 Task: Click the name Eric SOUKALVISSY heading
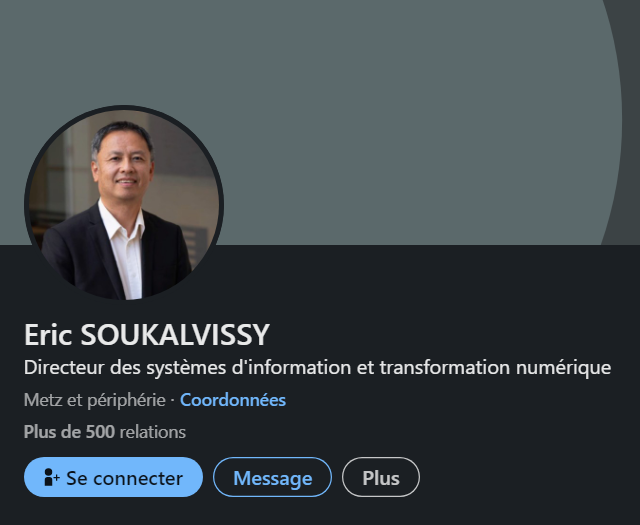pos(147,335)
